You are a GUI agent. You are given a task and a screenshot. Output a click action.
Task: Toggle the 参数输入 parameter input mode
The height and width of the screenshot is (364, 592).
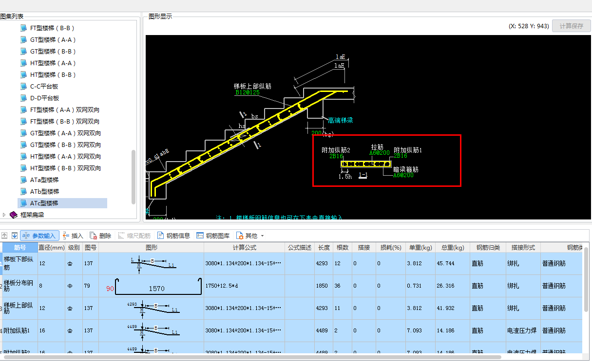40,236
